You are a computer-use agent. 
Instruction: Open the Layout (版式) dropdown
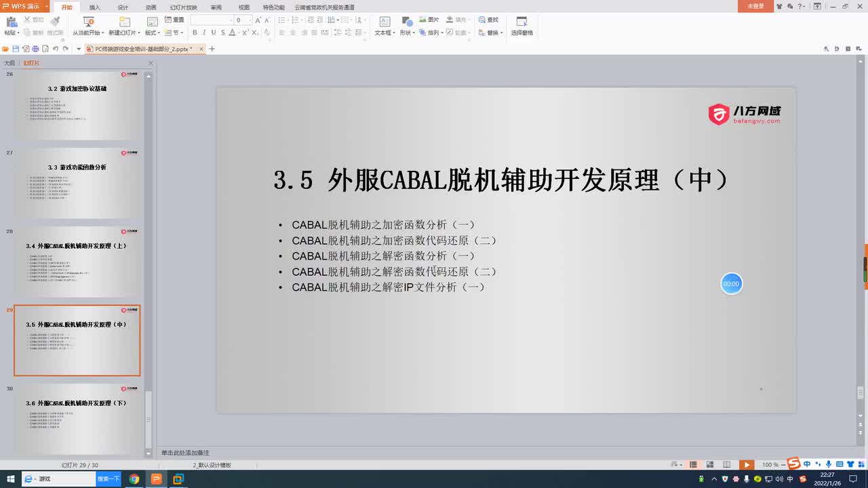pos(153,33)
